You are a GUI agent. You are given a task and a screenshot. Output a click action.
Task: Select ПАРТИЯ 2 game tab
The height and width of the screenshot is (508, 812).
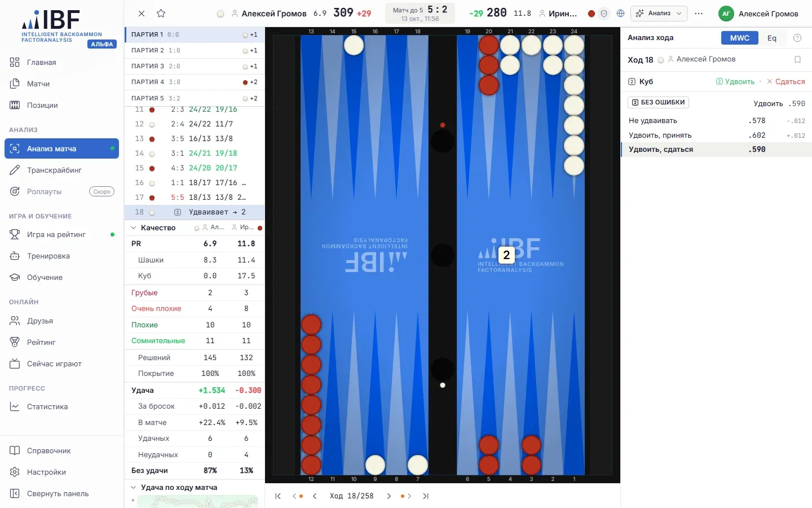click(195, 50)
